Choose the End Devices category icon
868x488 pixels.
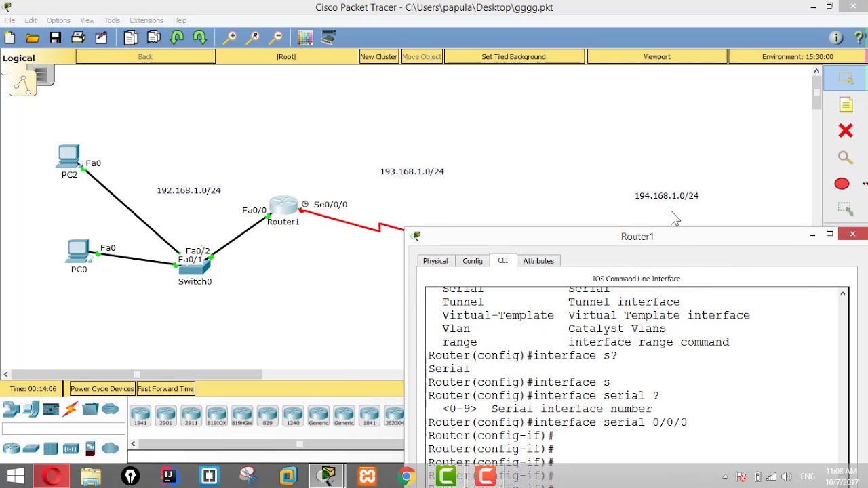click(x=31, y=409)
